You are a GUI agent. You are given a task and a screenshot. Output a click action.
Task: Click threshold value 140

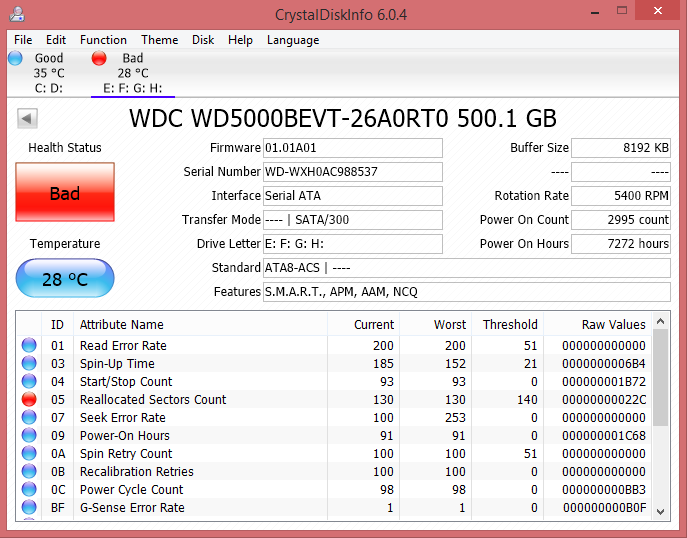point(527,400)
